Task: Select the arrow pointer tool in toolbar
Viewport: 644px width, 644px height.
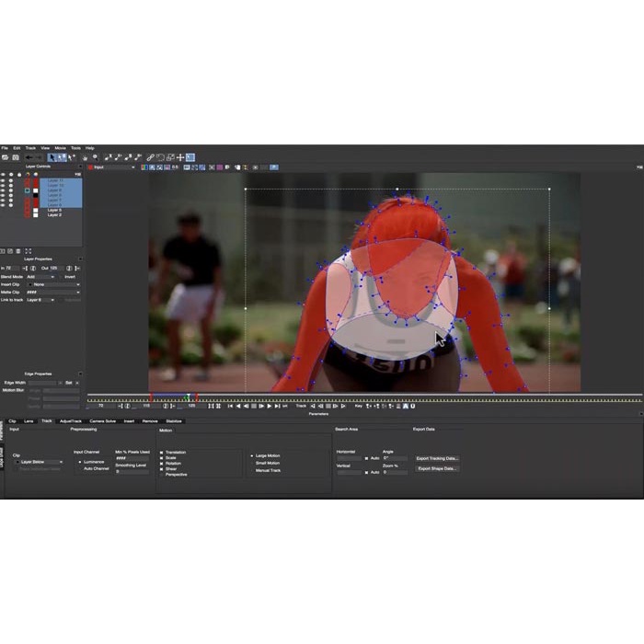Action: coord(52,157)
